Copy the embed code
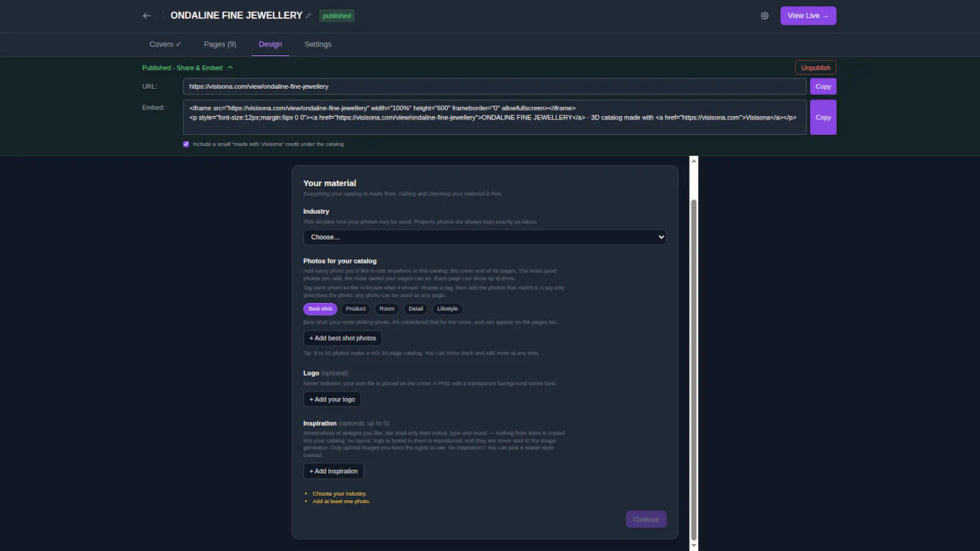 coord(823,118)
